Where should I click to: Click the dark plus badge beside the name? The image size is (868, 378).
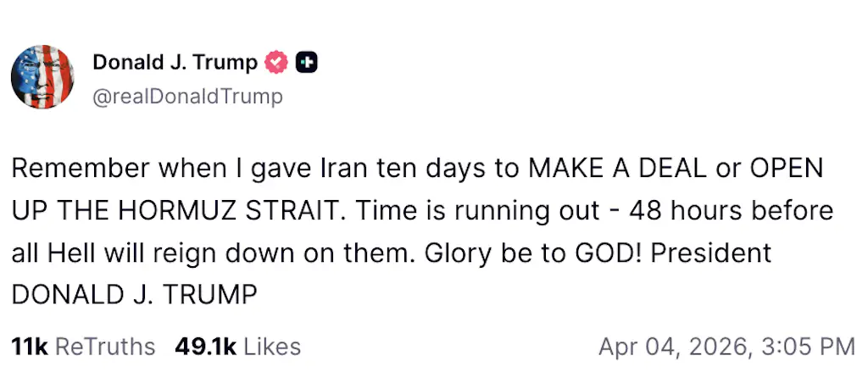coord(307,63)
